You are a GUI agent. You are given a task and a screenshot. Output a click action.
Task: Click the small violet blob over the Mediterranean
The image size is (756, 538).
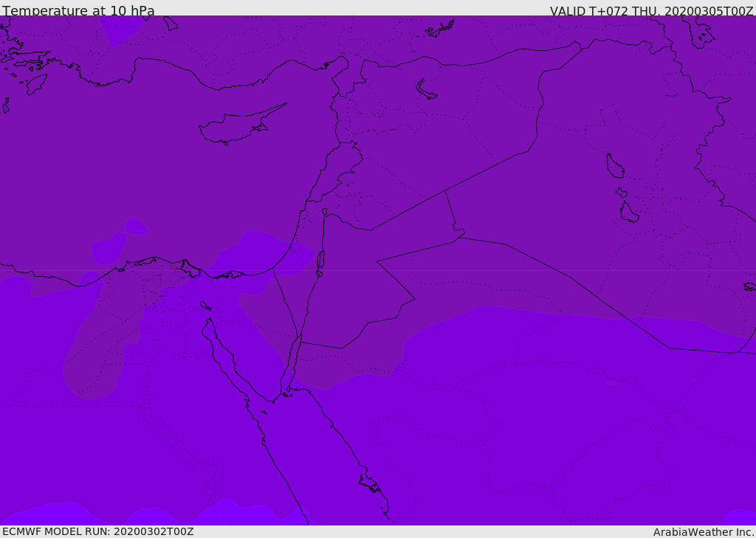pos(137,226)
